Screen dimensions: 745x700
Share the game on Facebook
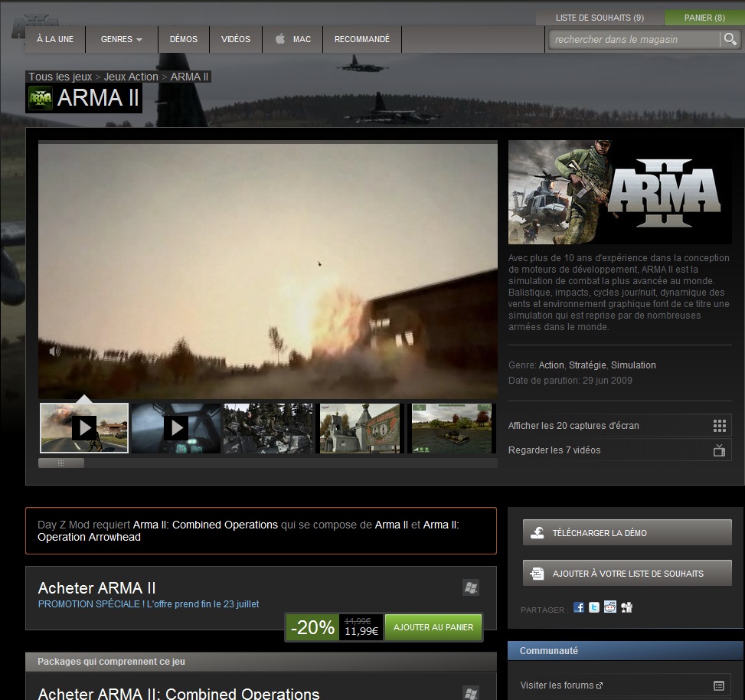click(579, 607)
